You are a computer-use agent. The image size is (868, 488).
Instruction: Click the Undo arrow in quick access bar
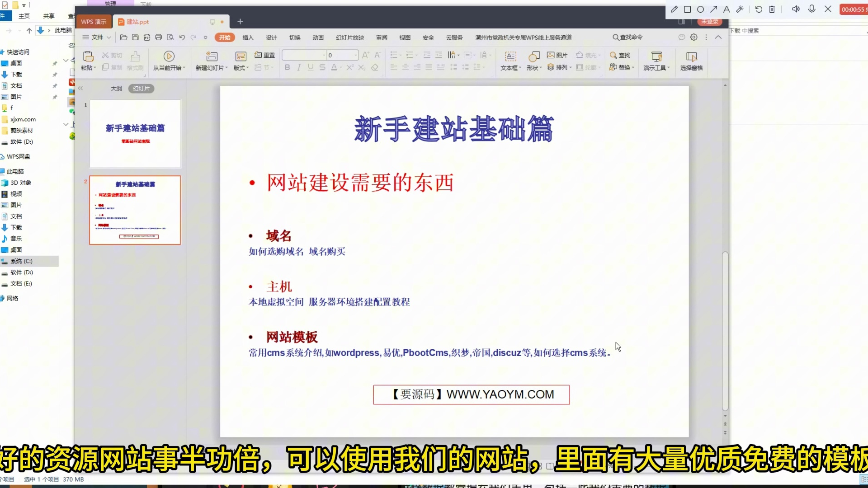tap(182, 38)
